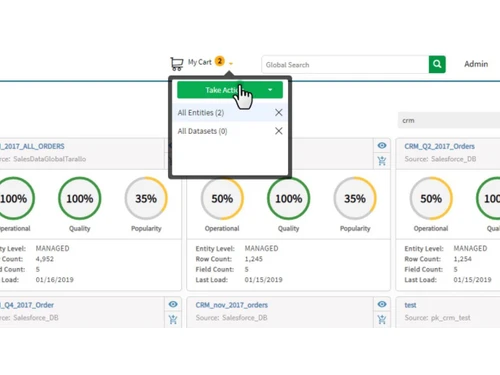This screenshot has width=500, height=375.
Task: Open the CRM_Q2_2017_Orders entity link
Action: click(439, 146)
